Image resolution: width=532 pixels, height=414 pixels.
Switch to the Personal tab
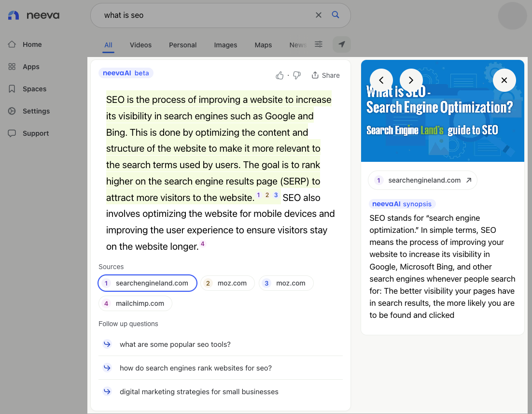click(x=182, y=45)
